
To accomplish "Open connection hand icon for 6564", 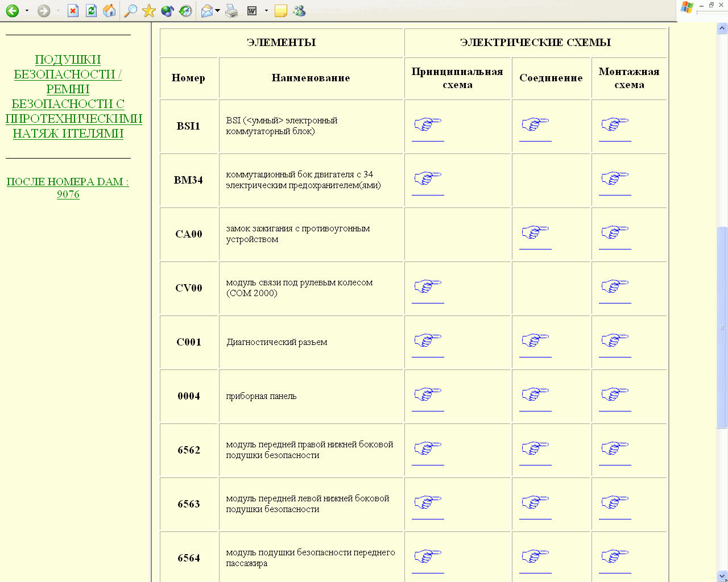I will (535, 556).
